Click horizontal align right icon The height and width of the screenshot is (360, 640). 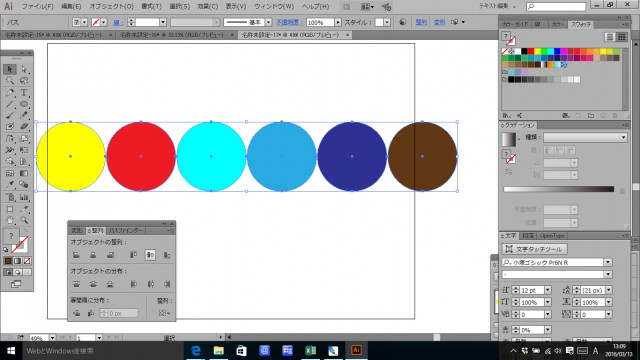[110, 255]
